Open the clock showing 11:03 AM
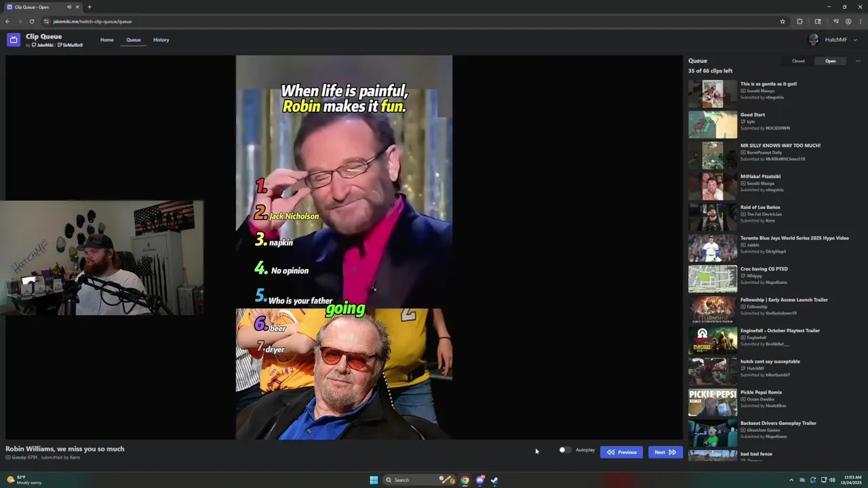Screen dimensions: 868x488 tap(852, 480)
